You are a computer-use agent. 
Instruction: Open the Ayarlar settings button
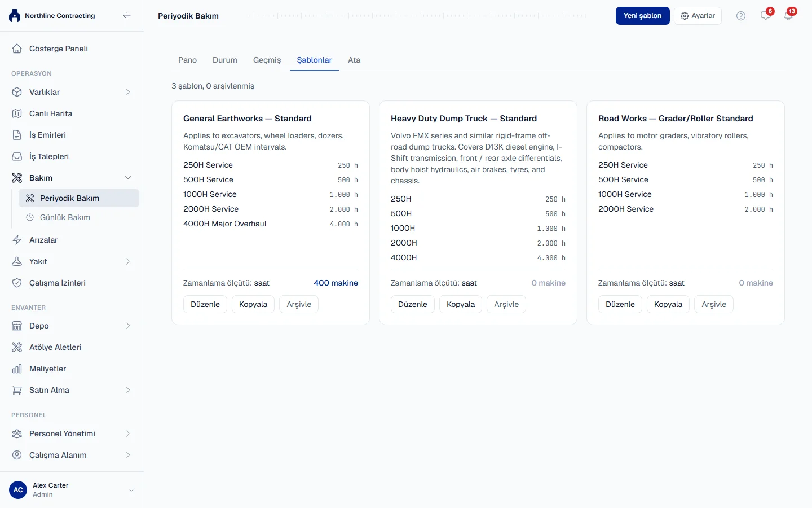pos(698,16)
